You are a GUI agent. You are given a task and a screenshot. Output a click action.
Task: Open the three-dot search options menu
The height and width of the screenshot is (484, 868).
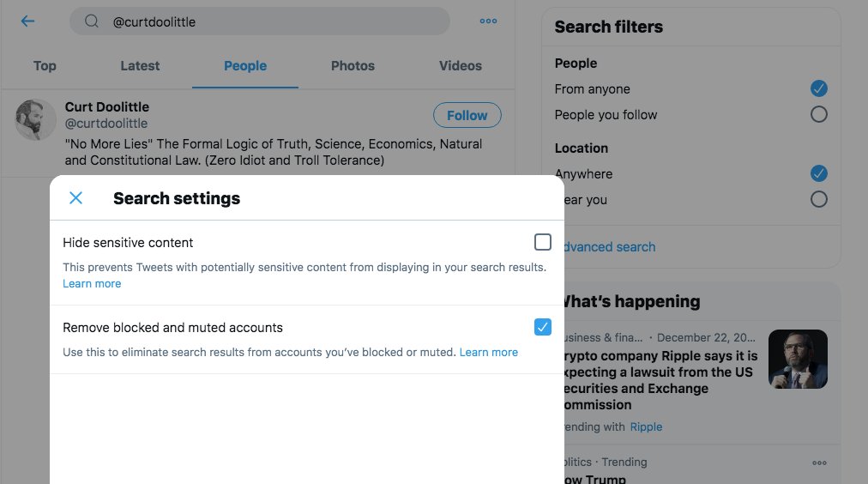[x=488, y=21]
